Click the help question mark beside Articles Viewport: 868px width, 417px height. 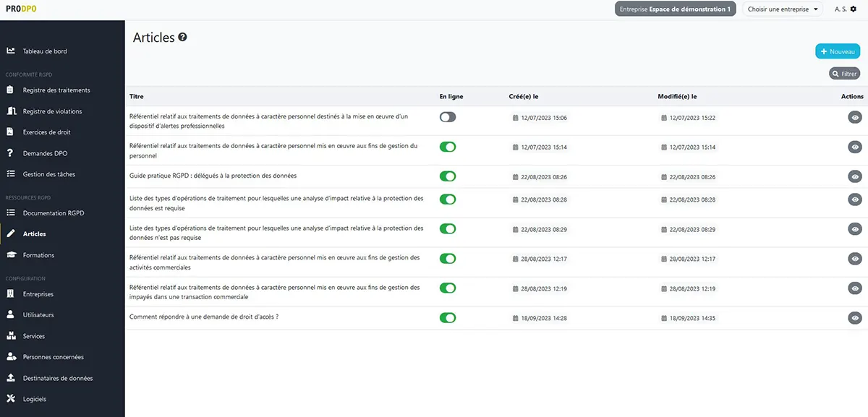click(x=183, y=38)
